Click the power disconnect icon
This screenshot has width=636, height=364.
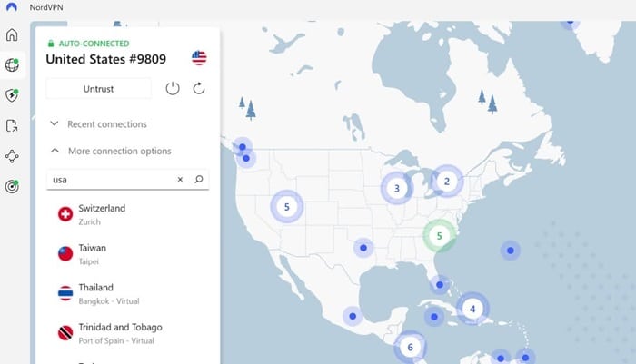[x=173, y=88]
